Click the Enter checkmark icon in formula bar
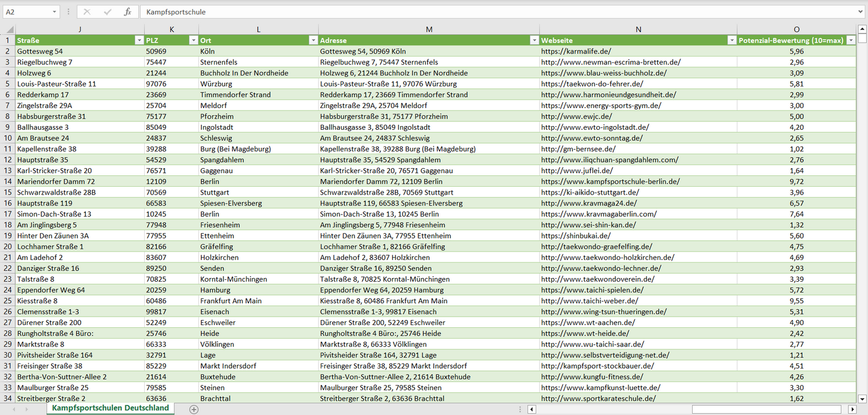Screen dimensions: 868x415 coord(108,12)
